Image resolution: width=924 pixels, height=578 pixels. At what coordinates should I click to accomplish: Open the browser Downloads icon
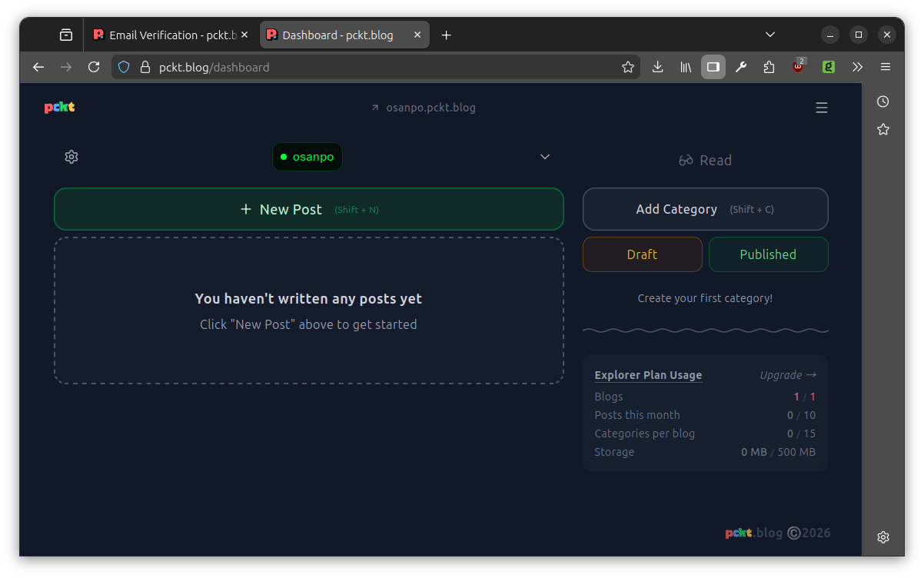(657, 67)
